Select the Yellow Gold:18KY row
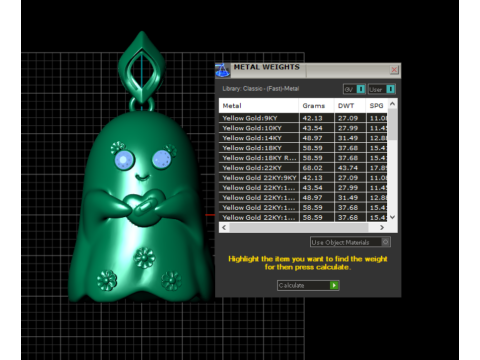This screenshot has width=480, height=360. pos(303,148)
